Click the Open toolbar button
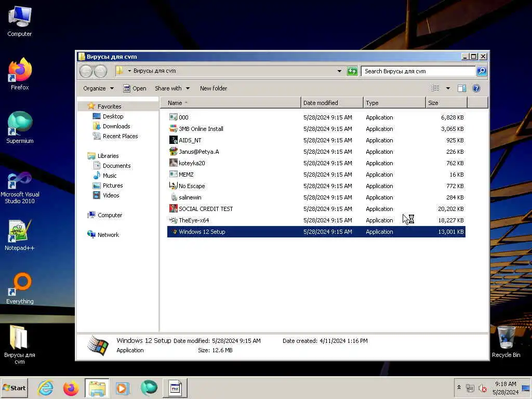 (135, 88)
